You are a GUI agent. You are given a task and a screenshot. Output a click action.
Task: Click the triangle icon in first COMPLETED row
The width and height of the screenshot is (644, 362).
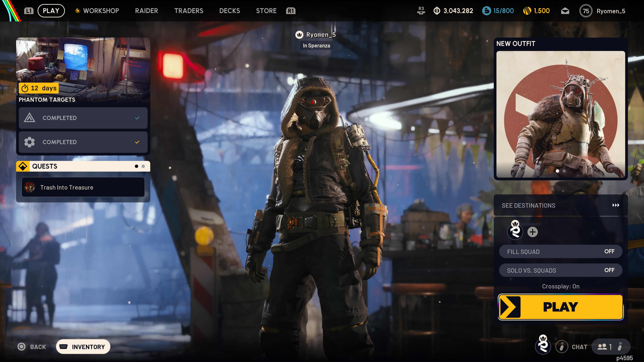tap(30, 118)
